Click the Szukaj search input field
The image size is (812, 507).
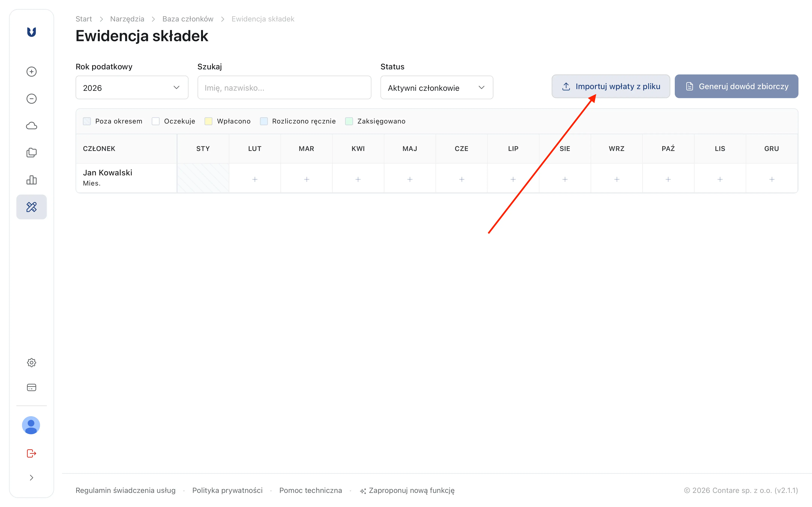284,88
